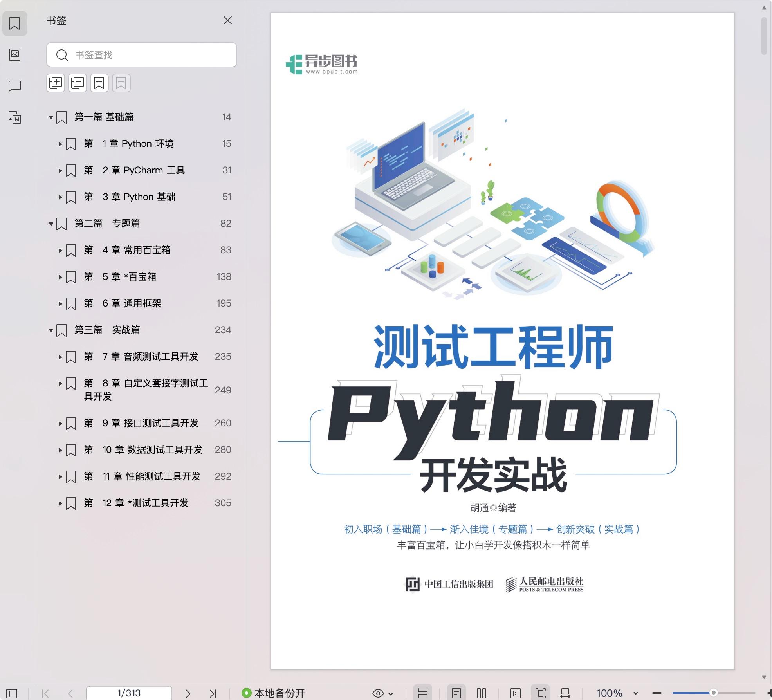This screenshot has height=700, width=772.
Task: Toggle the sidebar panel button
Action: click(12, 693)
